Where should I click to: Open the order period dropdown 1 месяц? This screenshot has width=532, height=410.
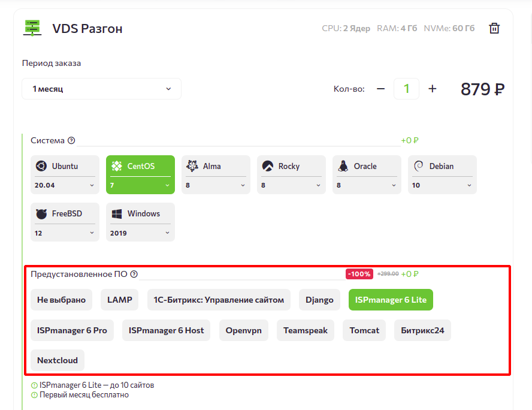point(101,89)
